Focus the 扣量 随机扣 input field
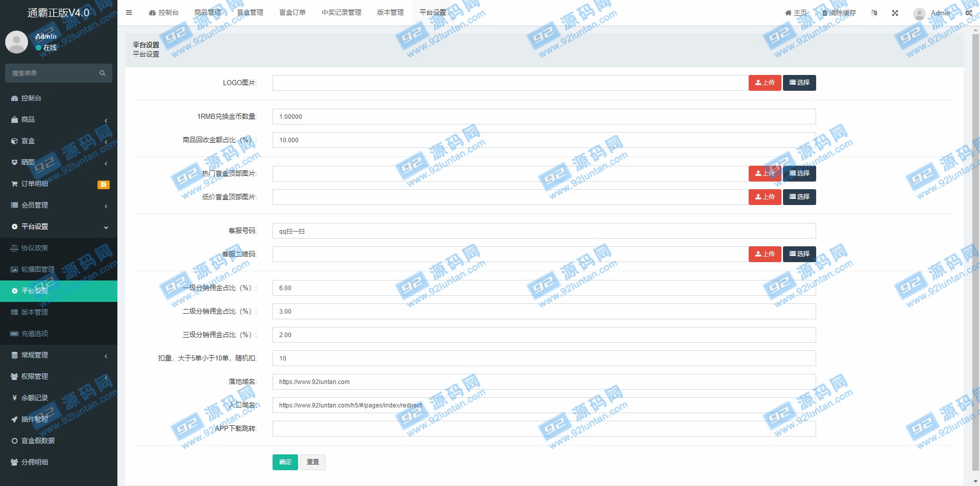Viewport: 980px width, 486px height. [x=544, y=358]
